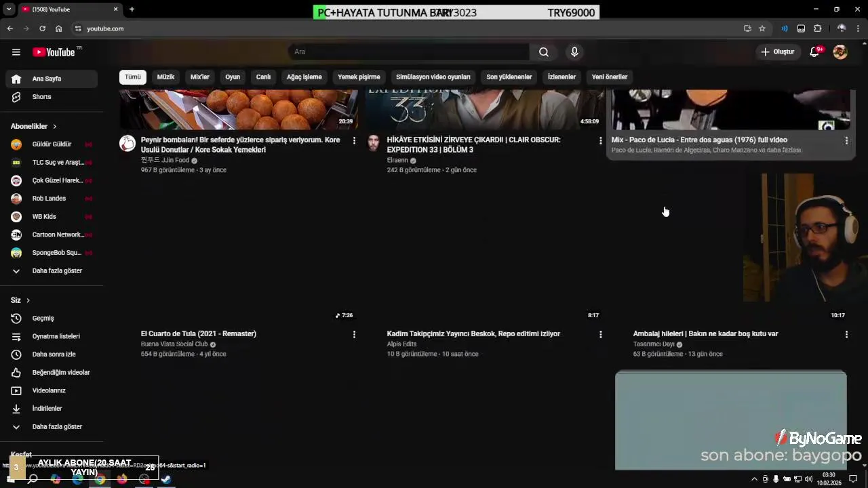Open the Rob Landes subscription

tap(52, 199)
